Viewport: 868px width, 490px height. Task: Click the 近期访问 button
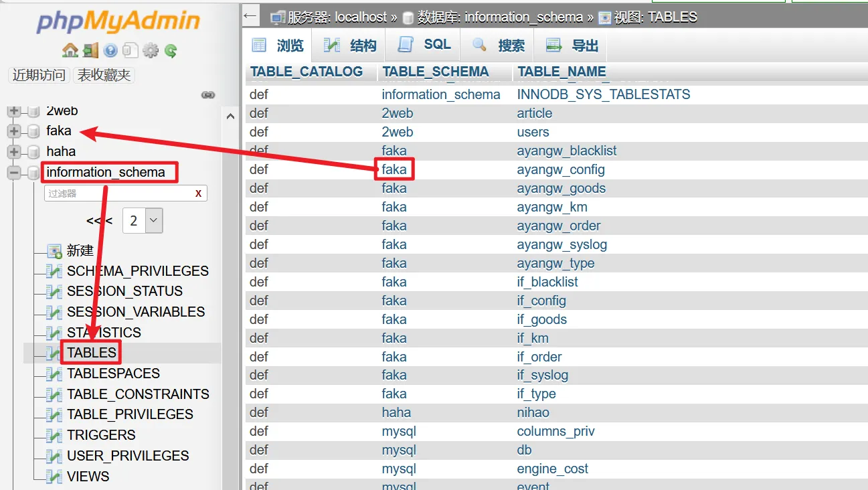point(39,75)
